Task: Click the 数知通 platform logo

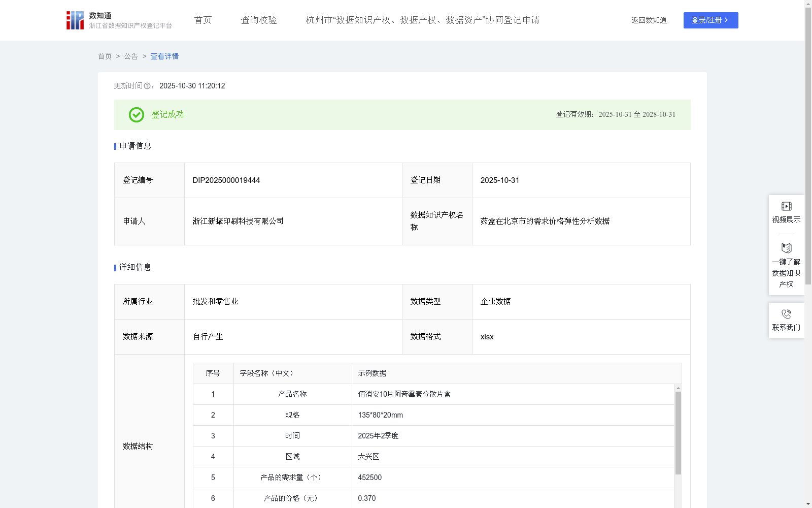Action: tap(119, 20)
